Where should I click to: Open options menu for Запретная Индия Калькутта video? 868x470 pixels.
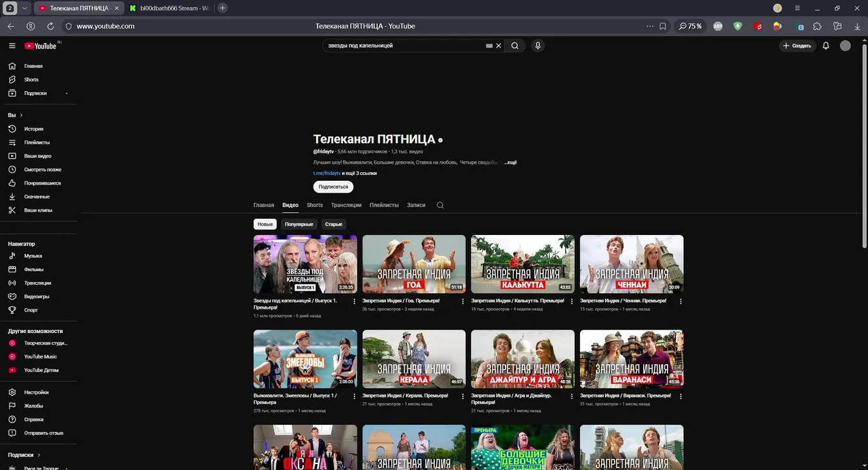pos(572,302)
